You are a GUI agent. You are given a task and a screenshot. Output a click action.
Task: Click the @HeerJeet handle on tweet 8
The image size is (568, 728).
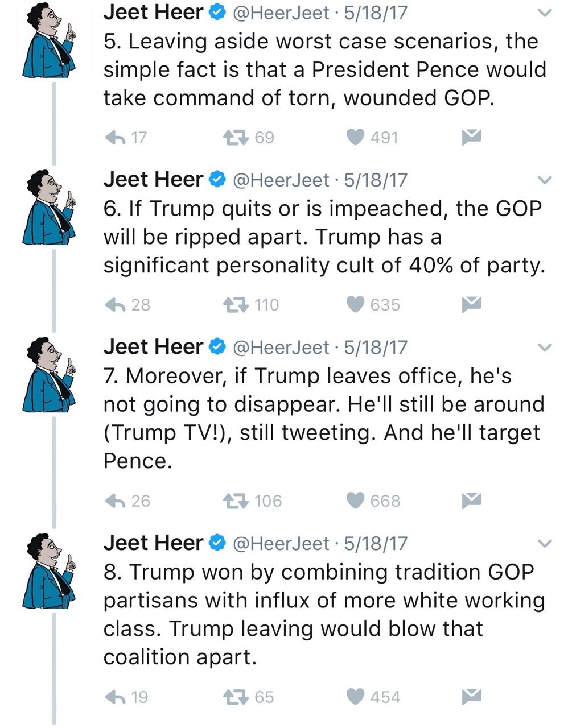(x=282, y=543)
